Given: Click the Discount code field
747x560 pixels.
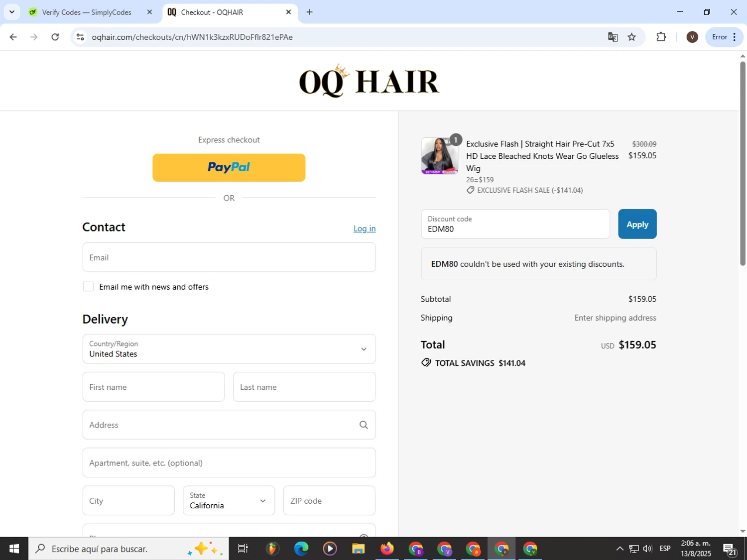Looking at the screenshot, I should click(x=515, y=224).
